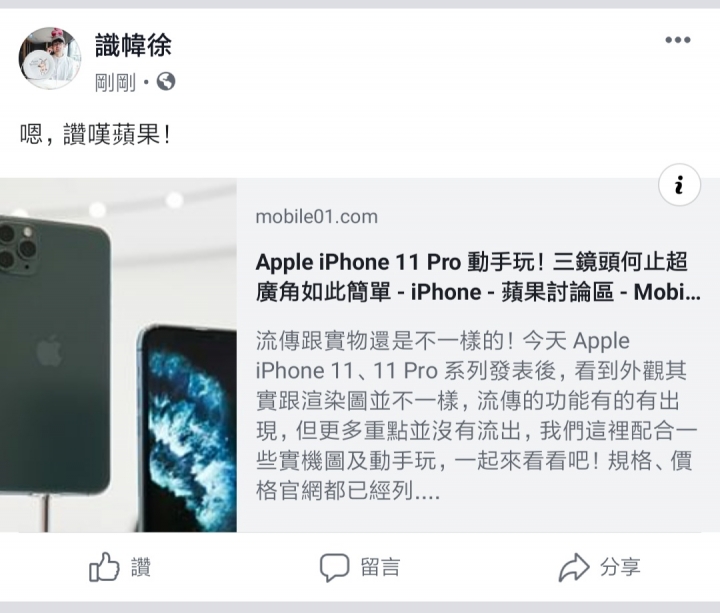The width and height of the screenshot is (720, 613).
Task: Click the mobile01.com domain link
Action: click(x=316, y=216)
